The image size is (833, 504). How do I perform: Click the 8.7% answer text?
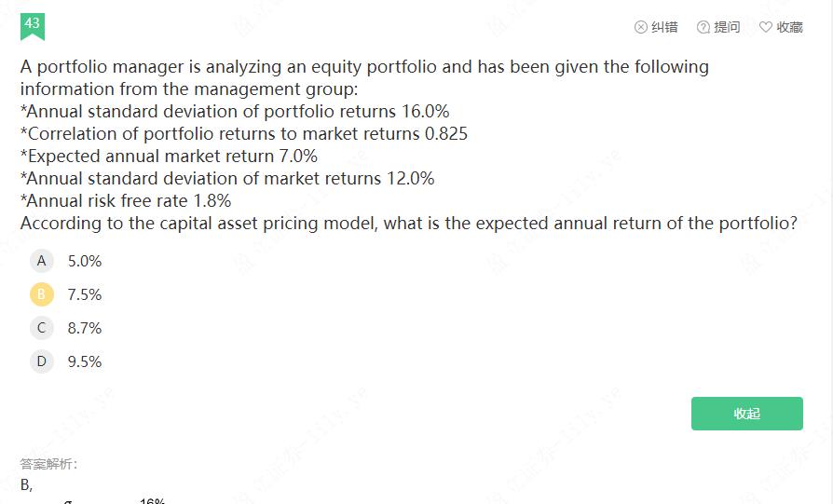pos(85,328)
